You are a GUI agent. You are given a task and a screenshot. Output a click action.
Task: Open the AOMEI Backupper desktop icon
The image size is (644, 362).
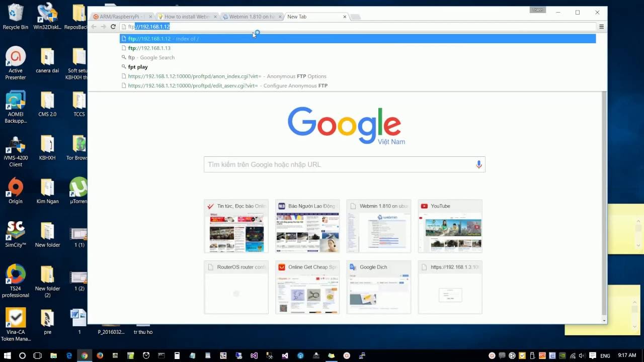[x=16, y=107]
